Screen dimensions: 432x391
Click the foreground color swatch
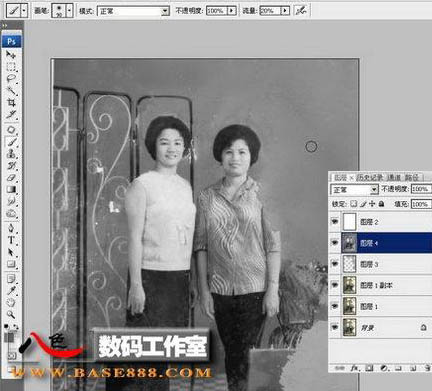[10, 337]
